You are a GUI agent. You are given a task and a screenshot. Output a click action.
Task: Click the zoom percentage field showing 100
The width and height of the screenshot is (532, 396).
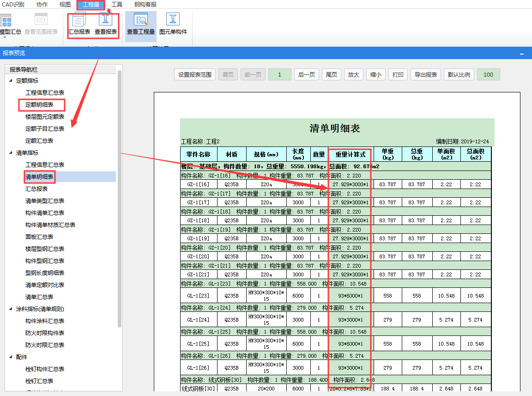point(488,75)
